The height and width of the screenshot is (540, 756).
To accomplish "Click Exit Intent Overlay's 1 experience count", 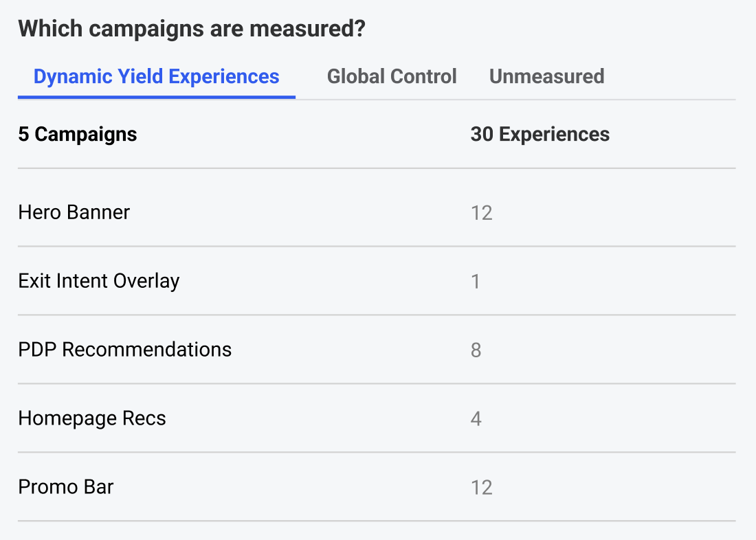I will tap(476, 282).
